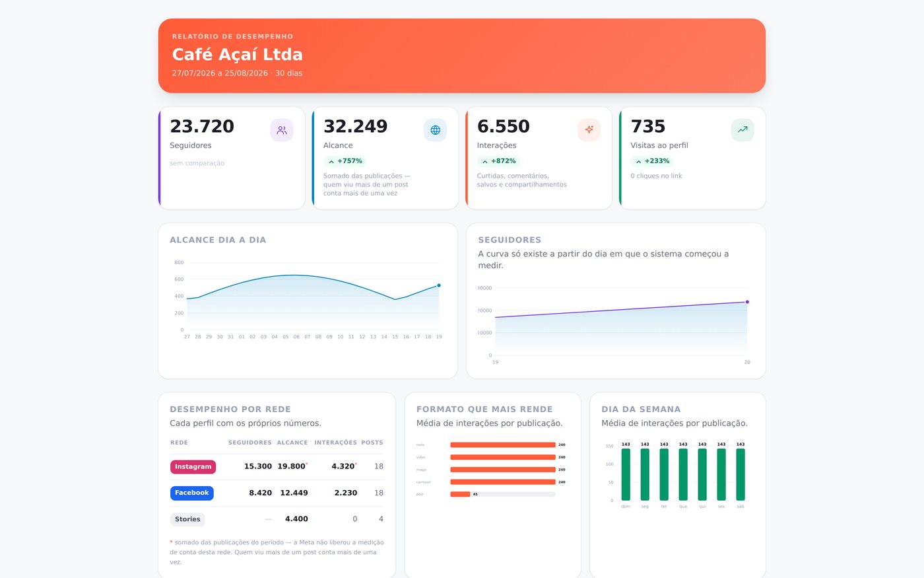Select the Instagram network badge
The image size is (924, 578).
tap(193, 466)
